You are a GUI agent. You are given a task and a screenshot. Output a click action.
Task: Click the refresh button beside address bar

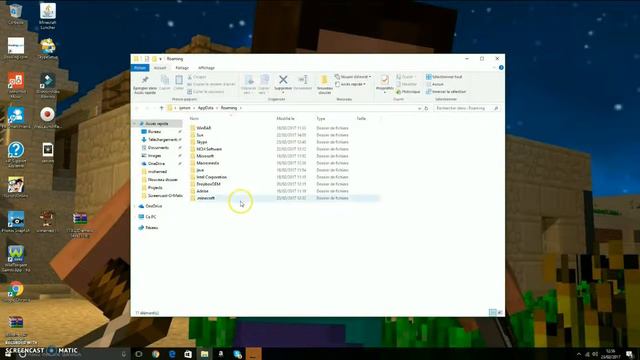tap(426, 108)
